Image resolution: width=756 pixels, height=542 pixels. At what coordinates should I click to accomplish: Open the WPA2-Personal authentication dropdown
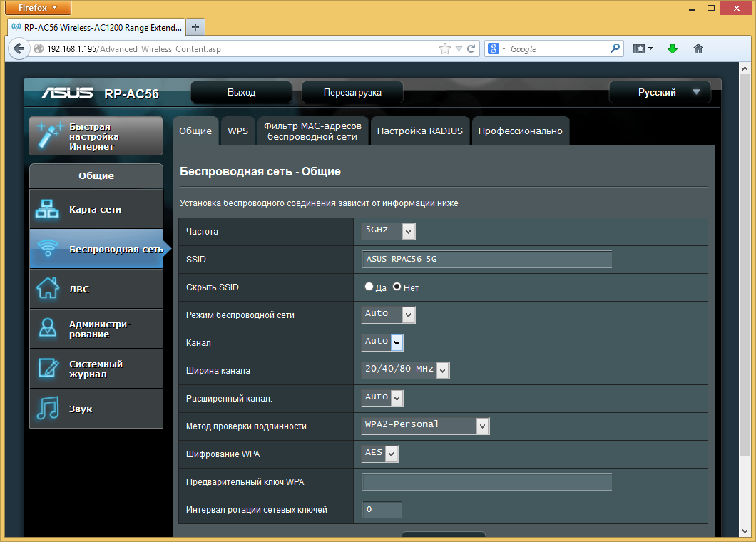pyautogui.click(x=425, y=426)
